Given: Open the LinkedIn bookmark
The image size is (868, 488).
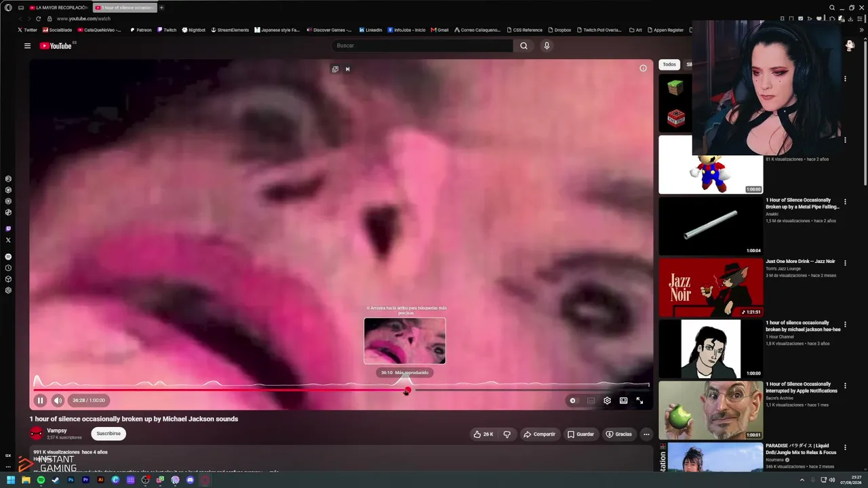Looking at the screenshot, I should click(370, 30).
